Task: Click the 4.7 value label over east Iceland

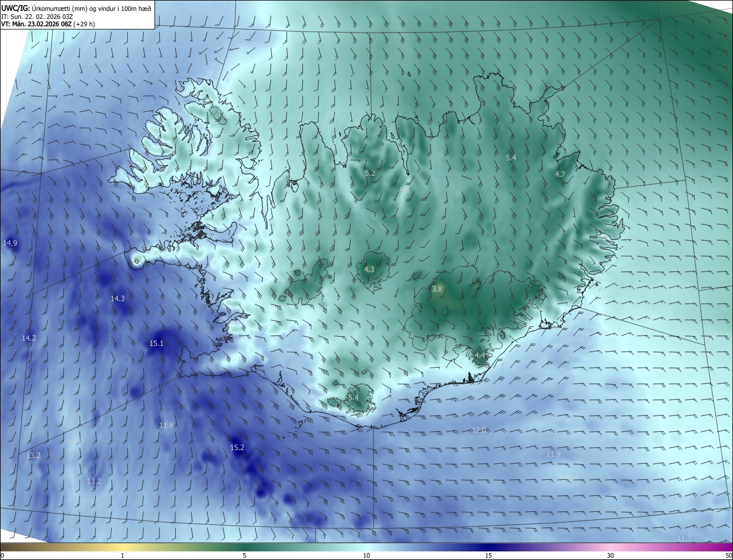Action: [560, 174]
